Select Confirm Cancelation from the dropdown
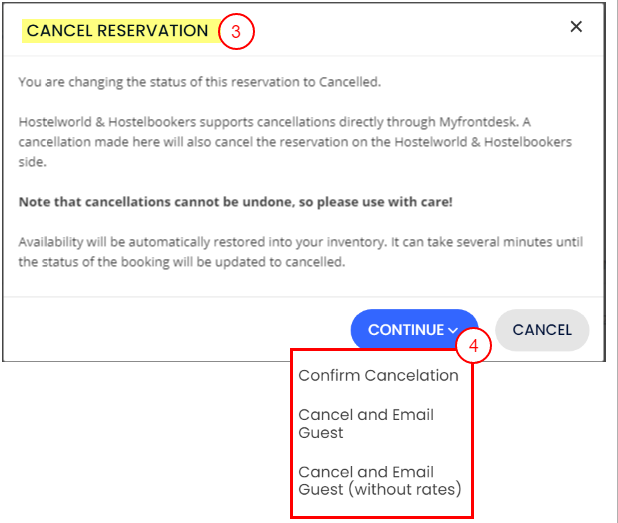The height and width of the screenshot is (523, 618). [x=378, y=376]
